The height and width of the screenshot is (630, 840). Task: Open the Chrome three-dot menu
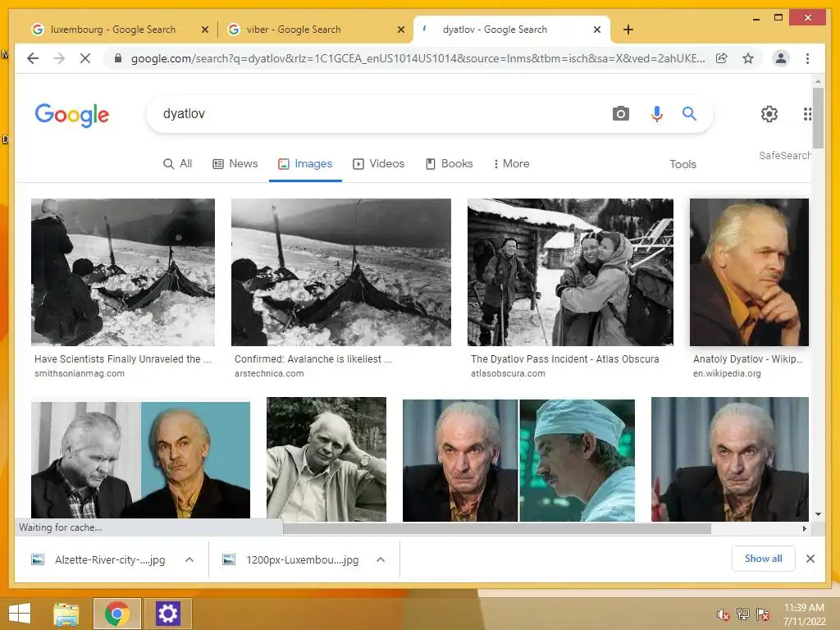click(x=807, y=58)
